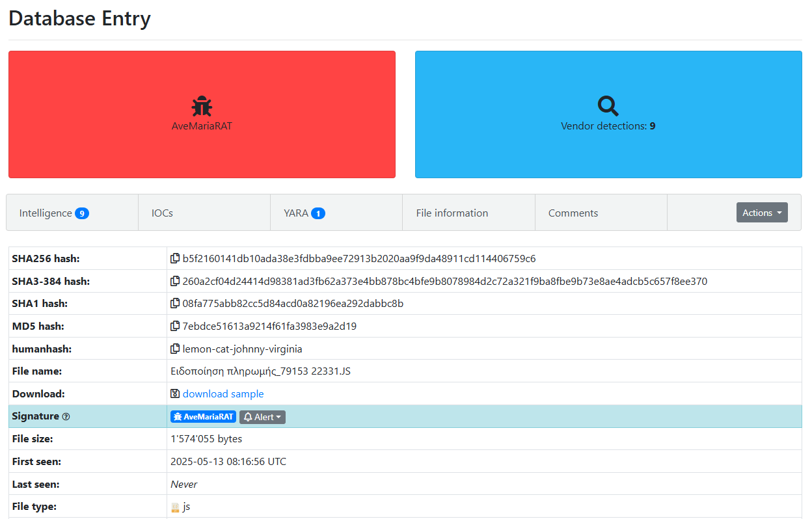The height and width of the screenshot is (519, 812).
Task: Click the js file type icon
Action: tap(175, 507)
